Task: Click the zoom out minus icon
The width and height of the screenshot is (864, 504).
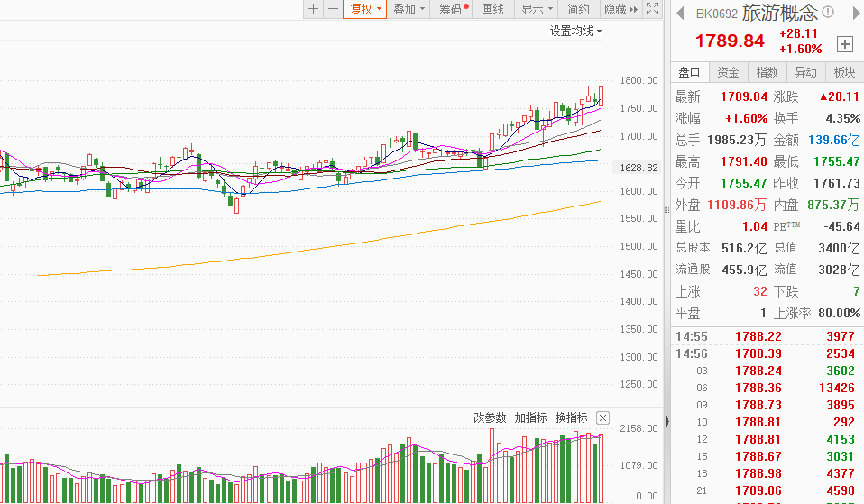Action: 333,9
